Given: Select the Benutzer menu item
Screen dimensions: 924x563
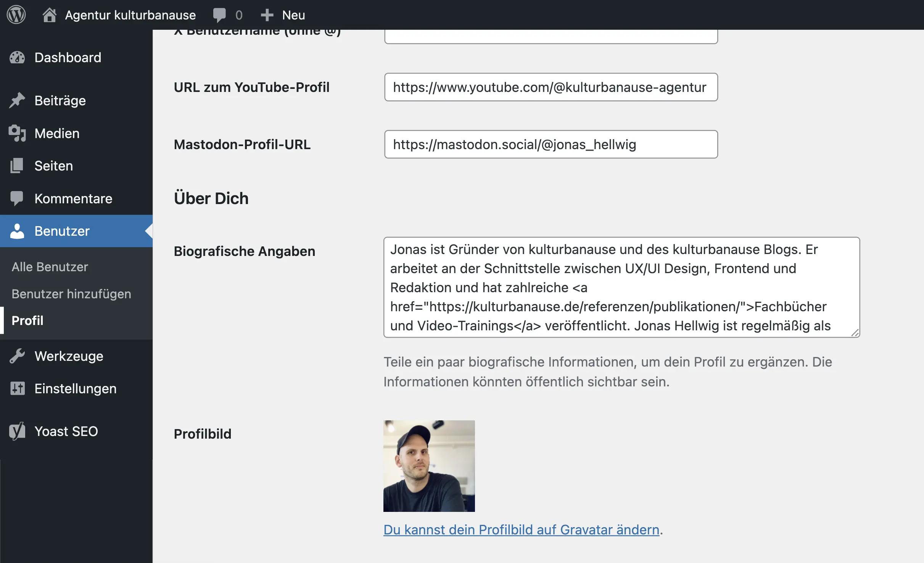Looking at the screenshot, I should (x=62, y=231).
